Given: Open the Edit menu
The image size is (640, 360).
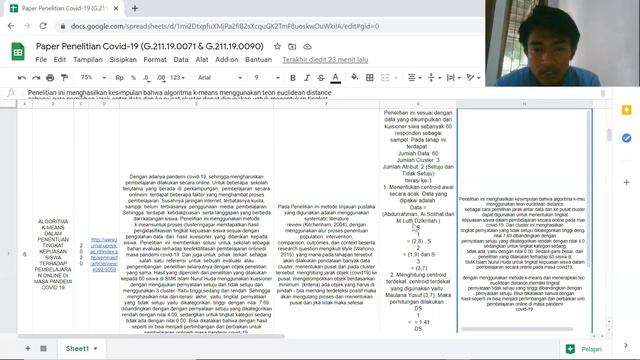Looking at the screenshot, I should point(60,60).
